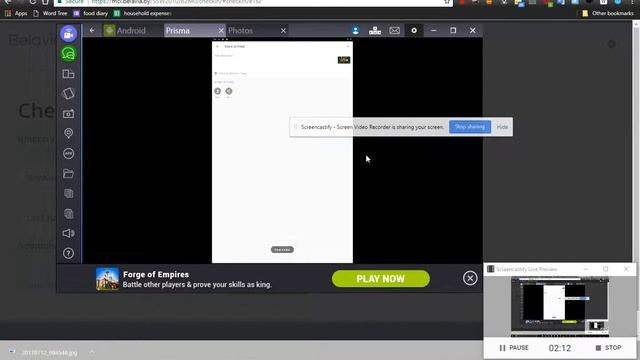Open the keyboard mapping icon
Image resolution: width=640 pixels, height=360 pixels.
pyautogui.click(x=375, y=31)
